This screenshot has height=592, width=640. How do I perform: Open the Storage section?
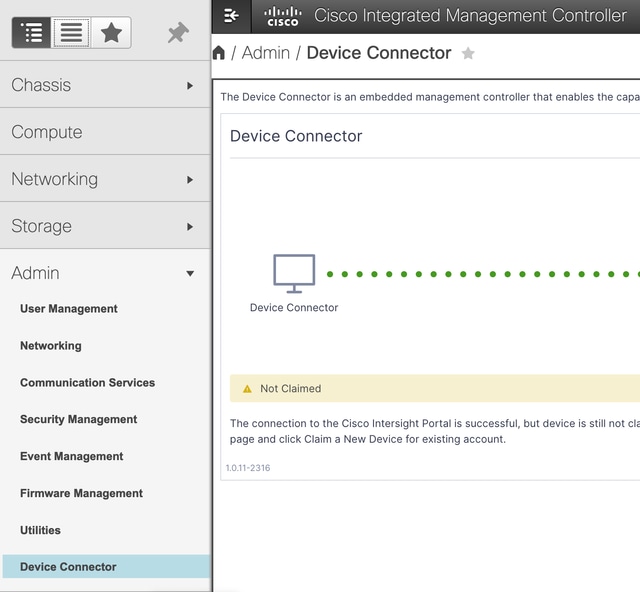coord(105,226)
